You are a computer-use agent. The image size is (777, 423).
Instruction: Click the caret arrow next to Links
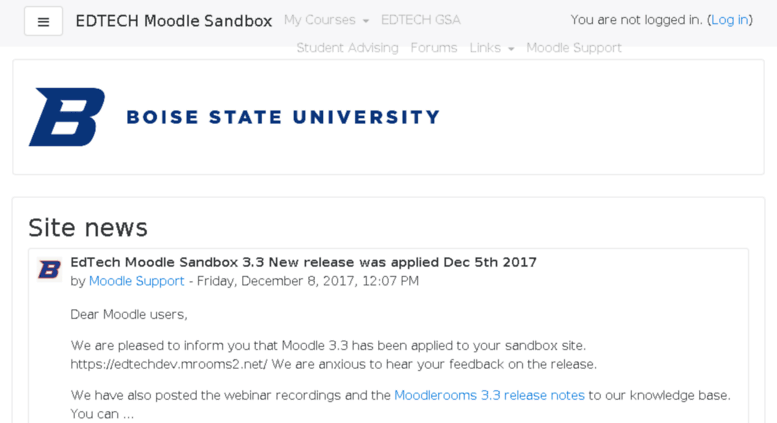coord(511,49)
